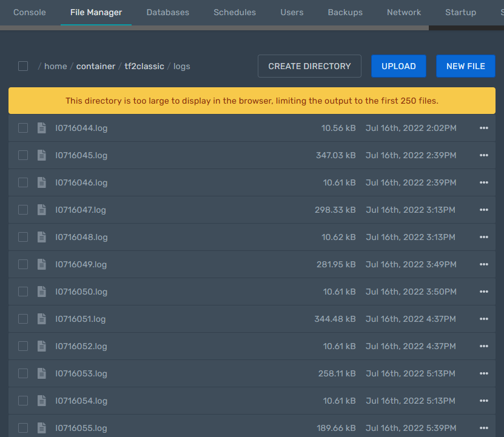
Task: Click the horizontal tab bar scrollbar
Action: point(214,28)
